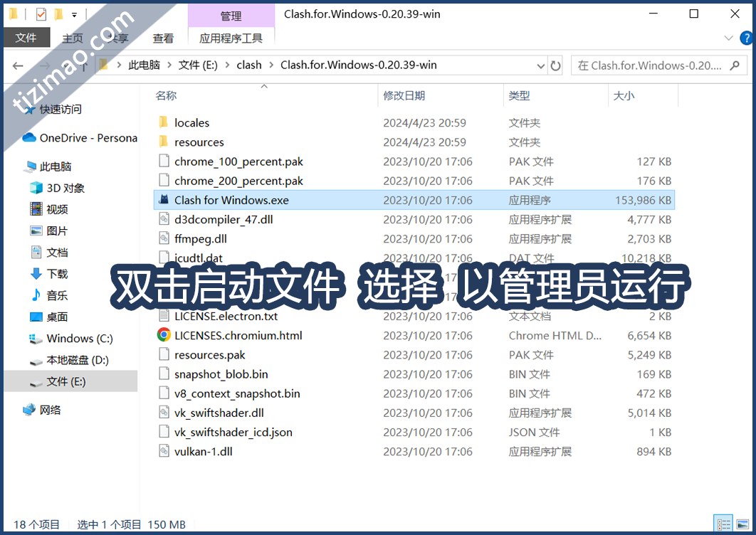The width and height of the screenshot is (756, 535).
Task: Open the 应用程序工具 ribbon tab
Action: [x=231, y=38]
